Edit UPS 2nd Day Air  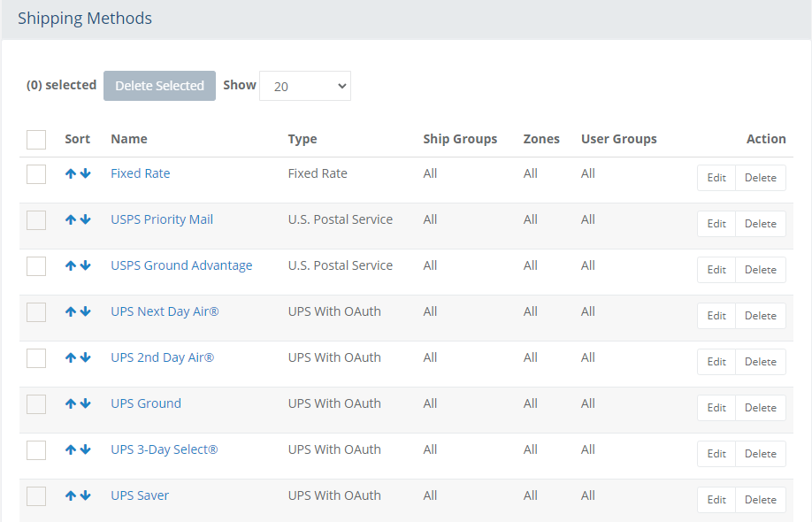(716, 362)
